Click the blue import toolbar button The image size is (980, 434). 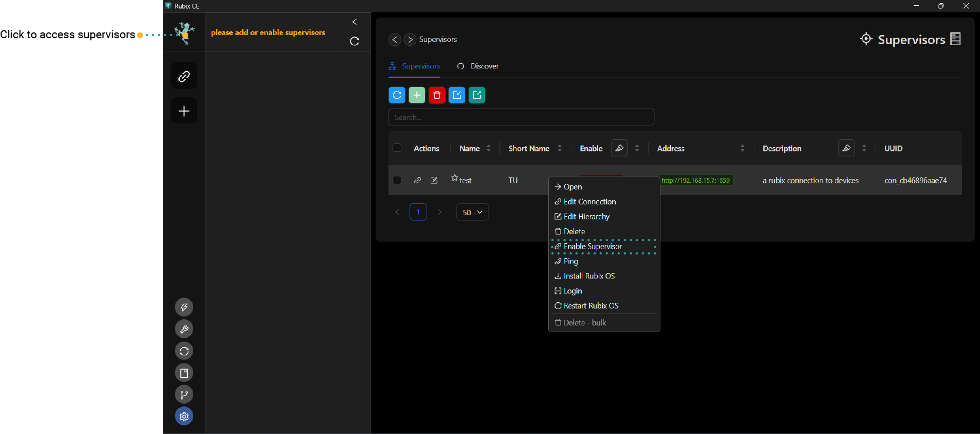(457, 95)
